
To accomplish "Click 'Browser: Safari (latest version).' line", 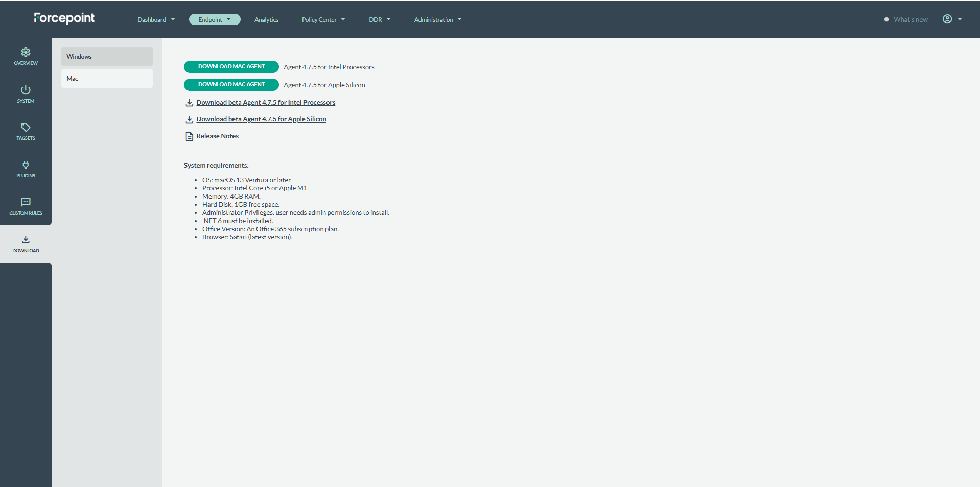I will [247, 237].
